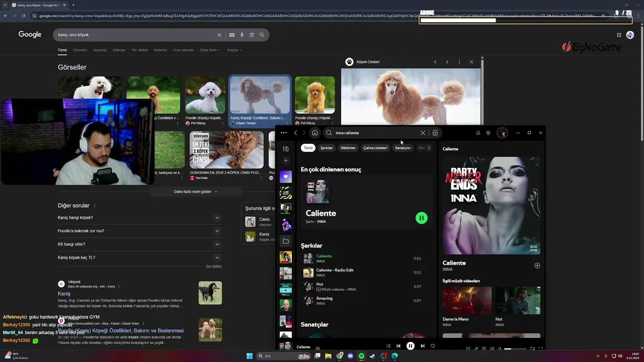Collapse Spotify library sidebar icon

(x=286, y=149)
